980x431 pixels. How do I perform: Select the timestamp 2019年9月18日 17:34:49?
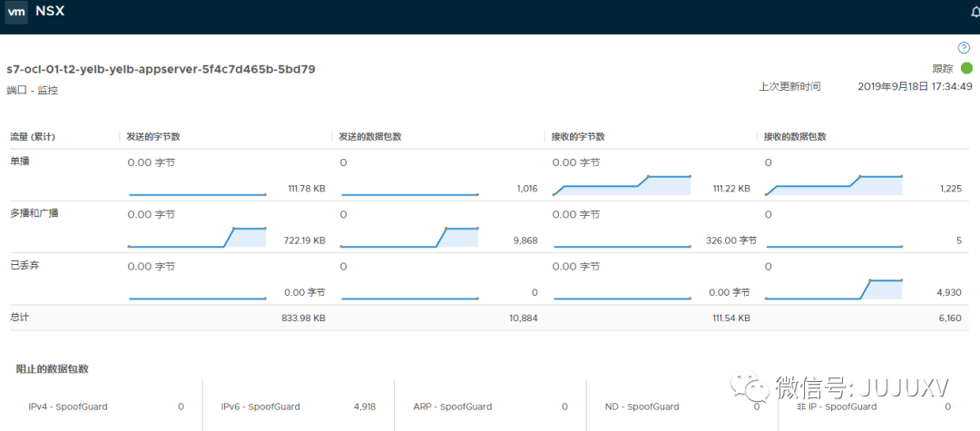915,87
